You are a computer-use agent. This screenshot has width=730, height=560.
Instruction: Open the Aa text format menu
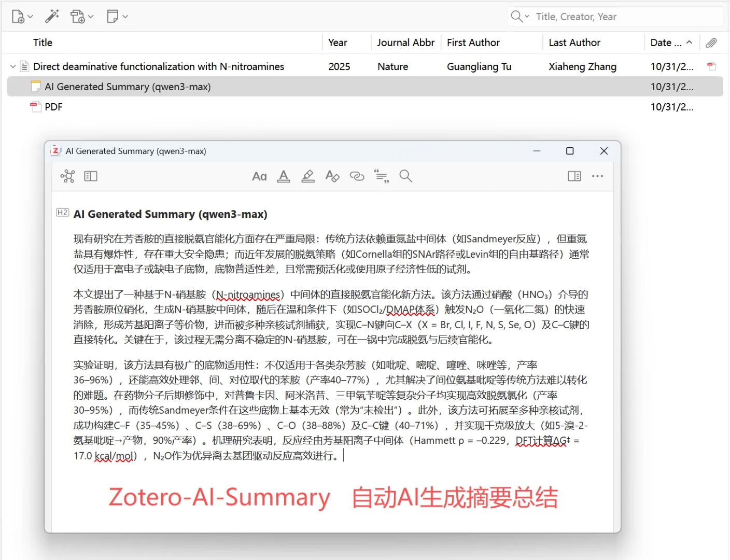[x=259, y=176]
